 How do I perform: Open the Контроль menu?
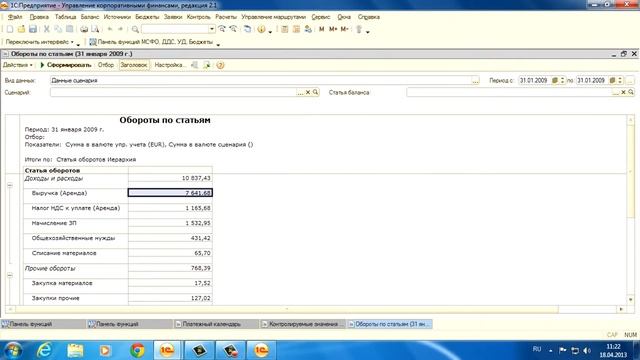(x=198, y=17)
